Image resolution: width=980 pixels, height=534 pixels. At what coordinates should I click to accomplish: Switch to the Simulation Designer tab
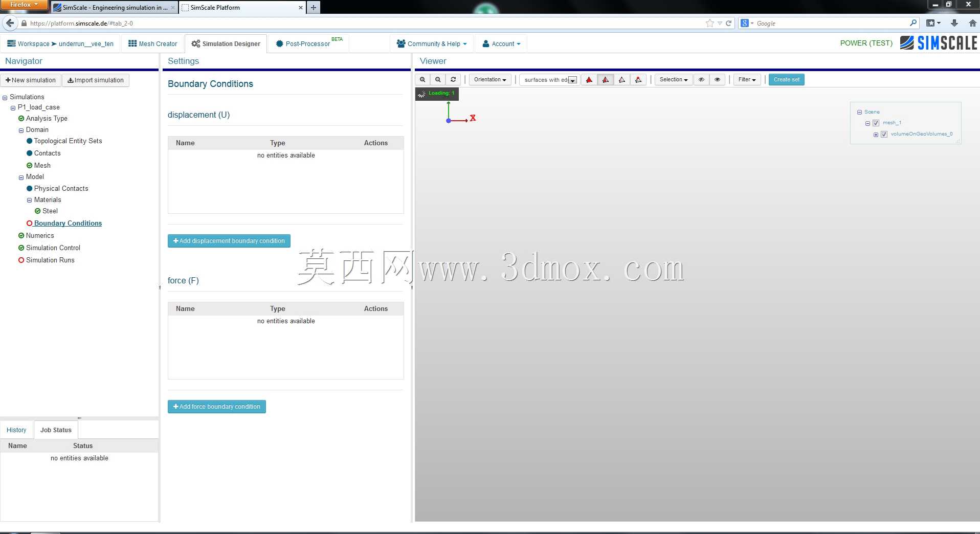[x=226, y=44]
